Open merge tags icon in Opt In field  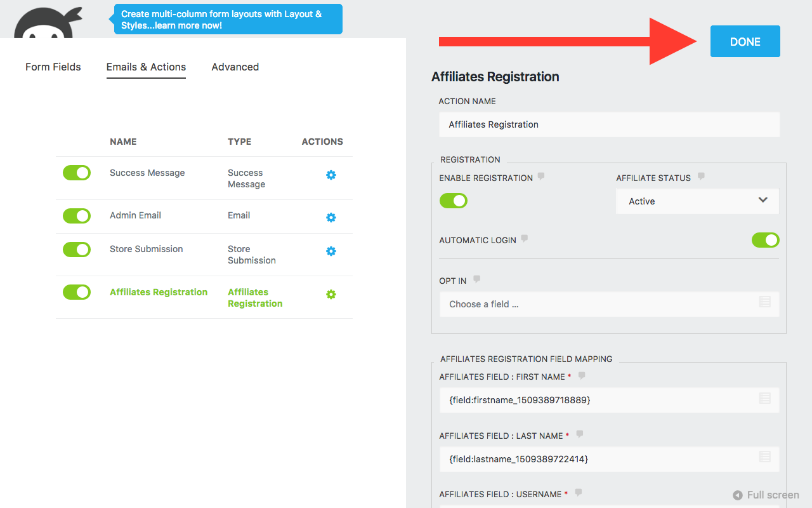pos(765,302)
